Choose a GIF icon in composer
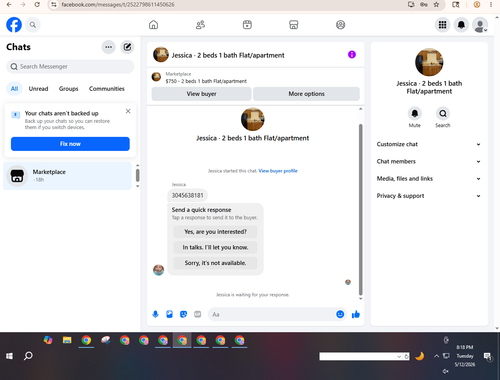 [198, 314]
